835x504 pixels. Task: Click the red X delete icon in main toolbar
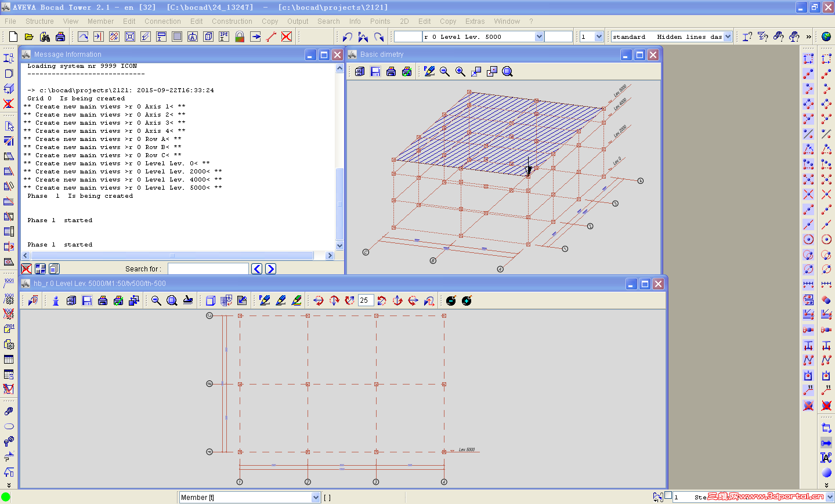pyautogui.click(x=287, y=37)
